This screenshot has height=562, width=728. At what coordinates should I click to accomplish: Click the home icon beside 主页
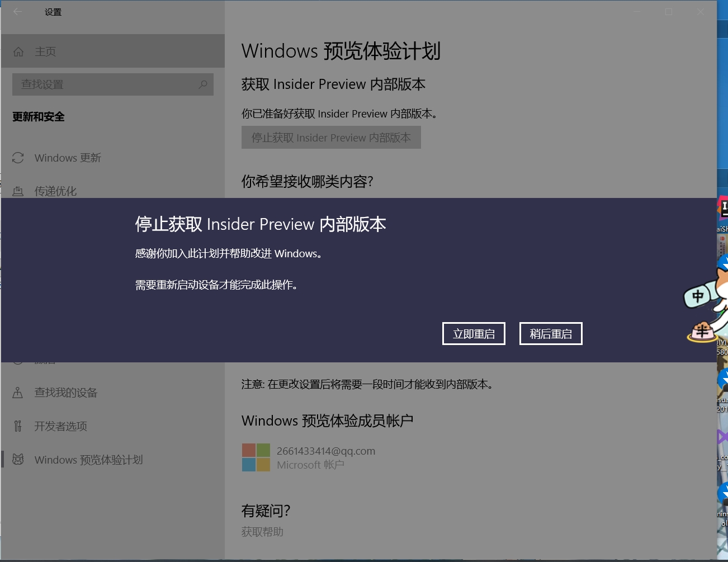coord(18,51)
